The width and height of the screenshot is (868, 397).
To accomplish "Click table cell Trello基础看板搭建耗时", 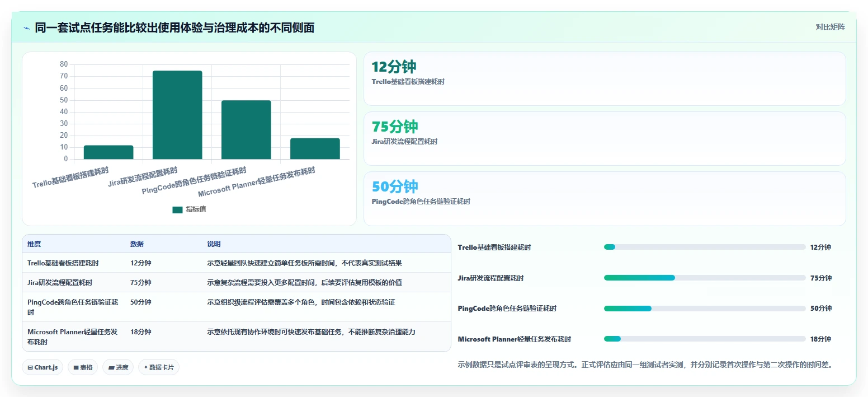I will 63,263.
